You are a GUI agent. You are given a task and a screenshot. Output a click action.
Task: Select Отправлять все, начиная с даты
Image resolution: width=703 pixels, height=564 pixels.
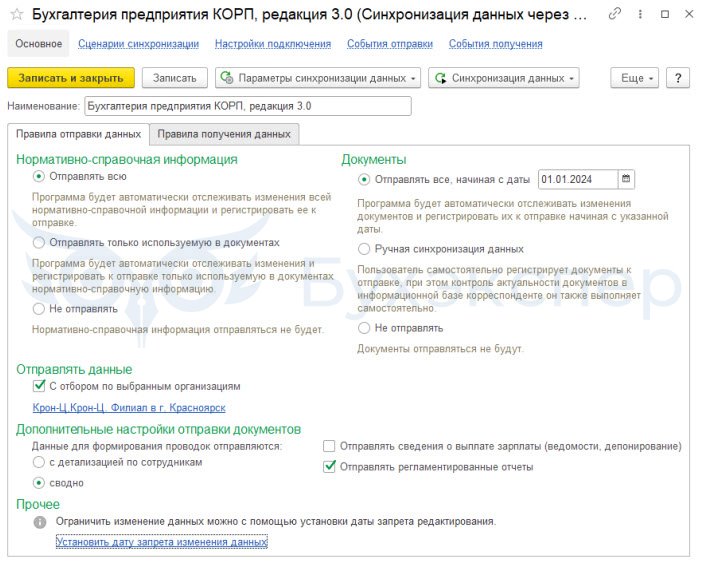(364, 180)
